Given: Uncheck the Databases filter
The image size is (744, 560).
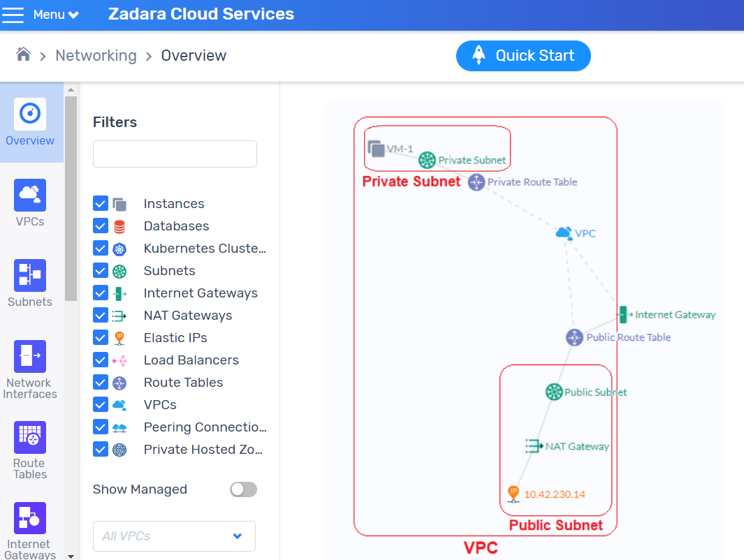Looking at the screenshot, I should [x=101, y=226].
